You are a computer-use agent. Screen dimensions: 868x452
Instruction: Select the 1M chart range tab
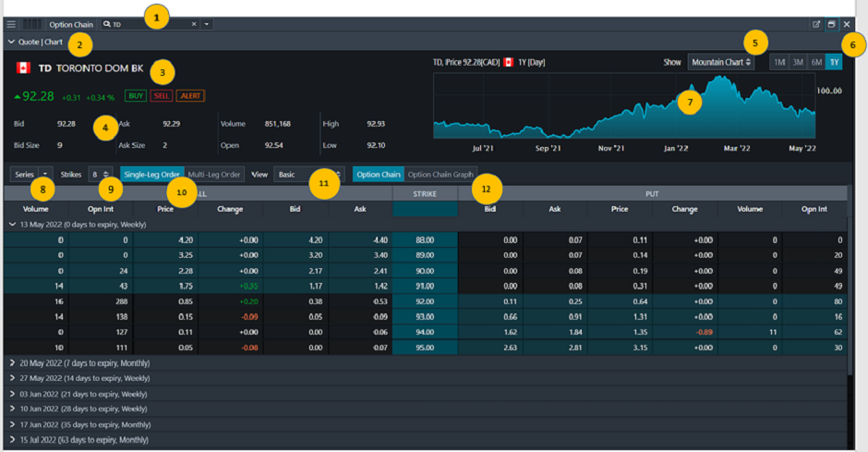779,62
